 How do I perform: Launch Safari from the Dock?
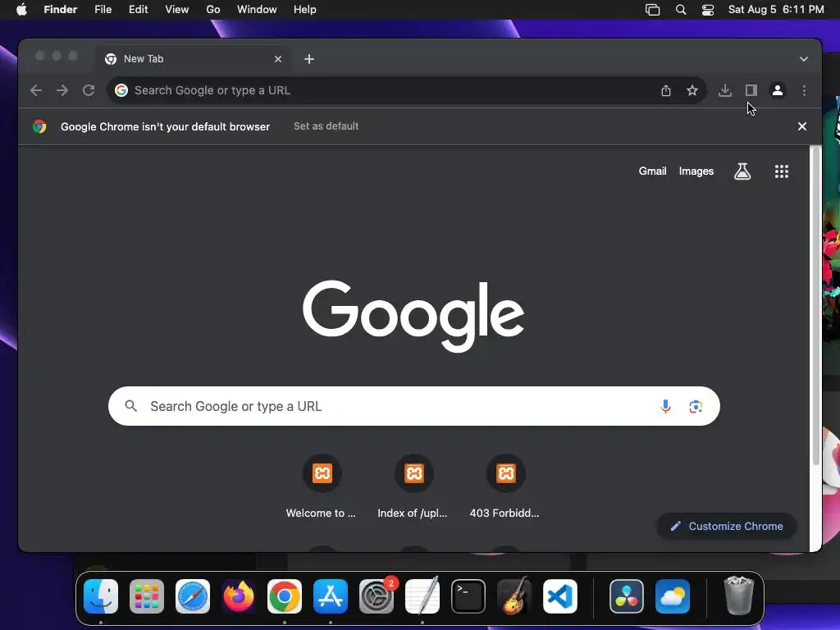coord(193,596)
